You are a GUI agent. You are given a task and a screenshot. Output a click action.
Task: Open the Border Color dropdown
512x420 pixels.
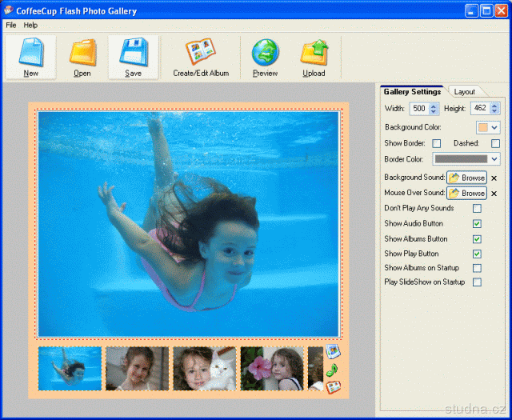point(494,159)
